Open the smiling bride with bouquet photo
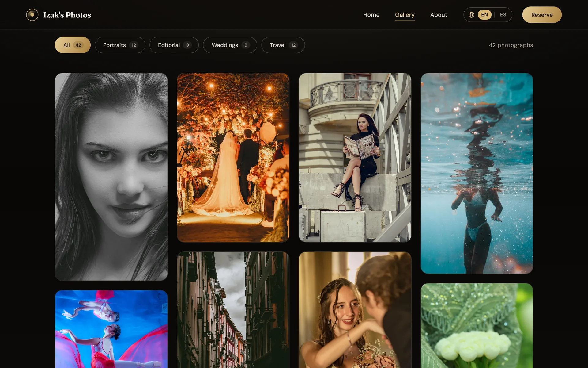 click(355, 310)
